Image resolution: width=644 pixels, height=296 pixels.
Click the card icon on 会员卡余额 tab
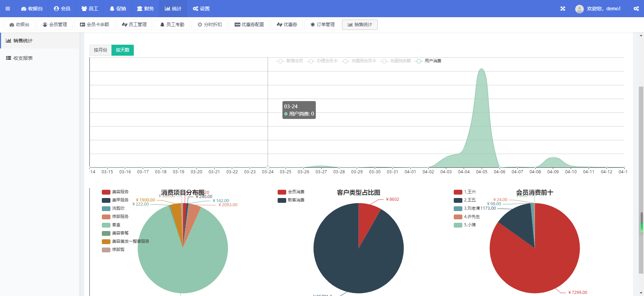coord(83,25)
